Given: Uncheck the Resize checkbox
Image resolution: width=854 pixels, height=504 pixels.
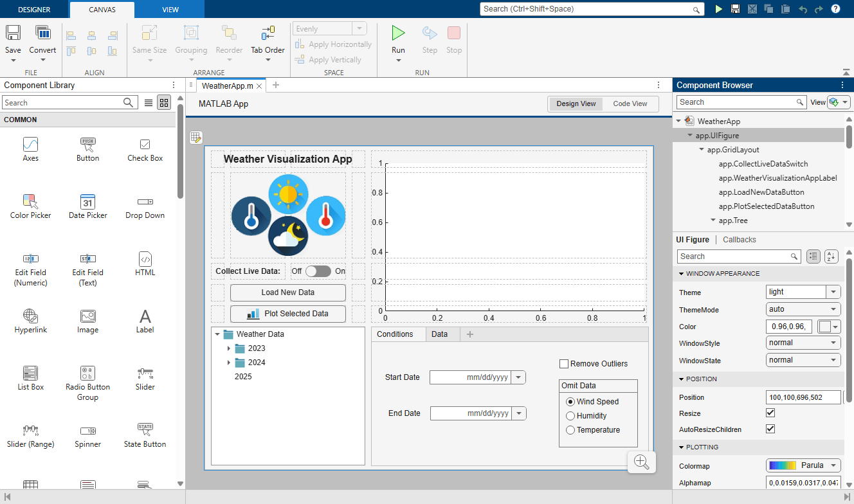Looking at the screenshot, I should (x=770, y=413).
